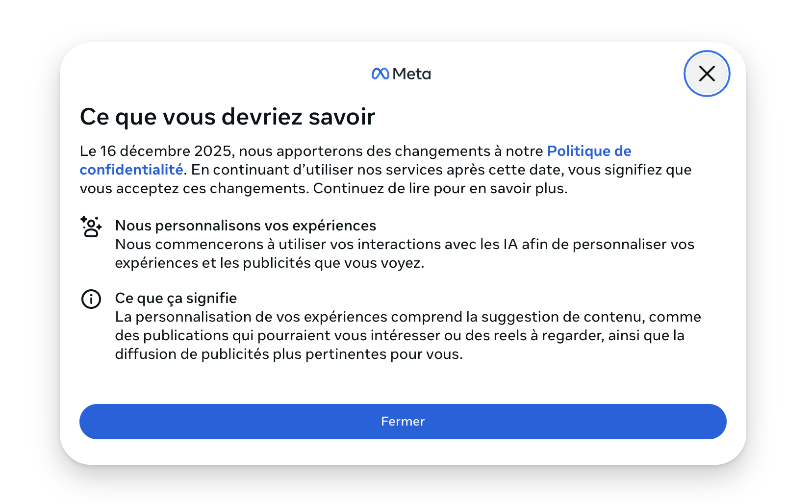Click the Meta logo

pyautogui.click(x=401, y=73)
